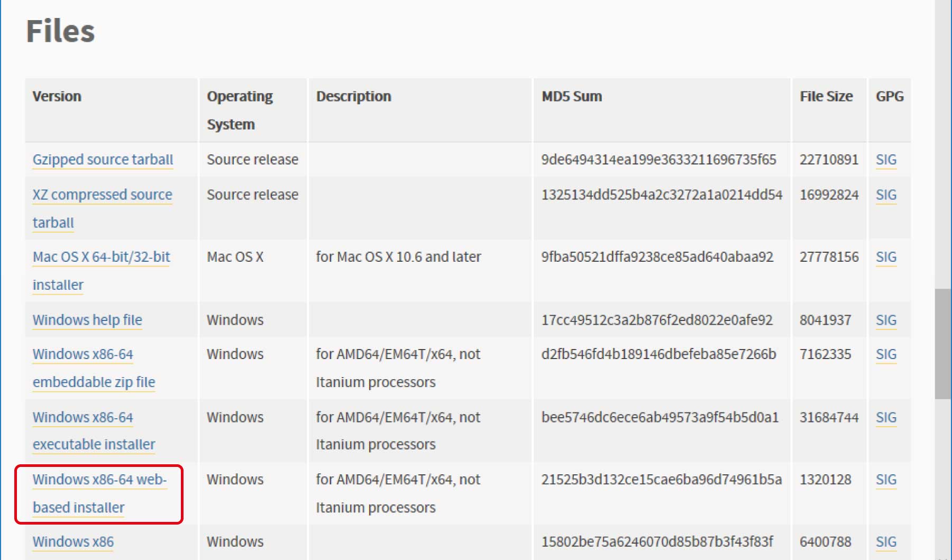Download Windows x86-64 web-based installer

pos(99,493)
